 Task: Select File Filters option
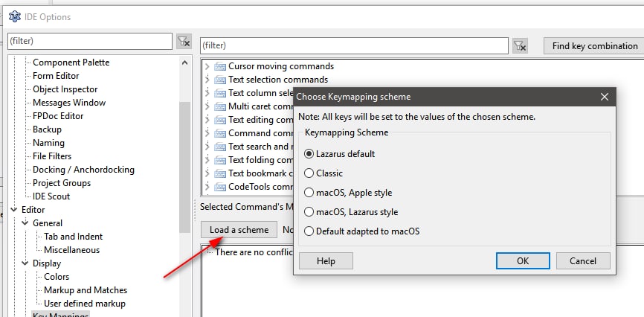coord(52,156)
